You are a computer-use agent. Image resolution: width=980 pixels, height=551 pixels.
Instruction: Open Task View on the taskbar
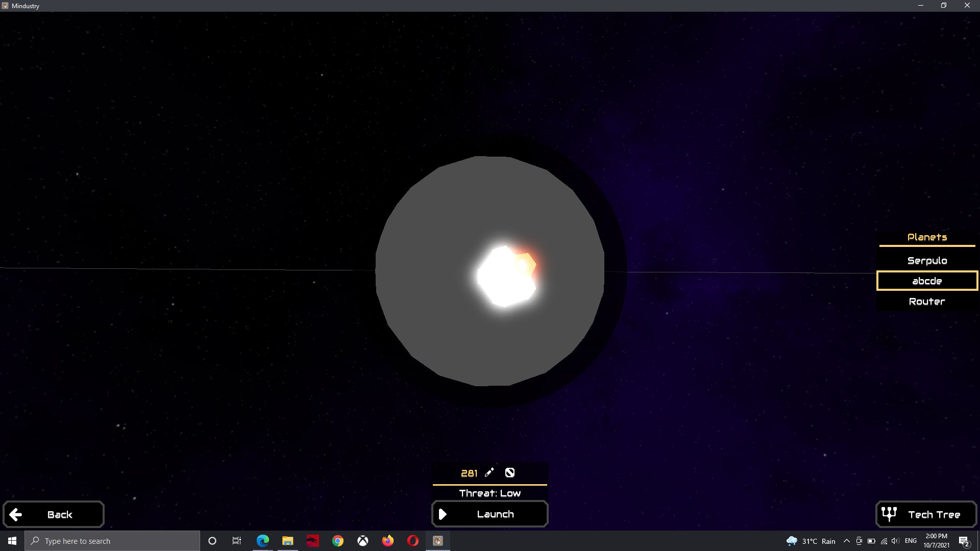pos(237,541)
